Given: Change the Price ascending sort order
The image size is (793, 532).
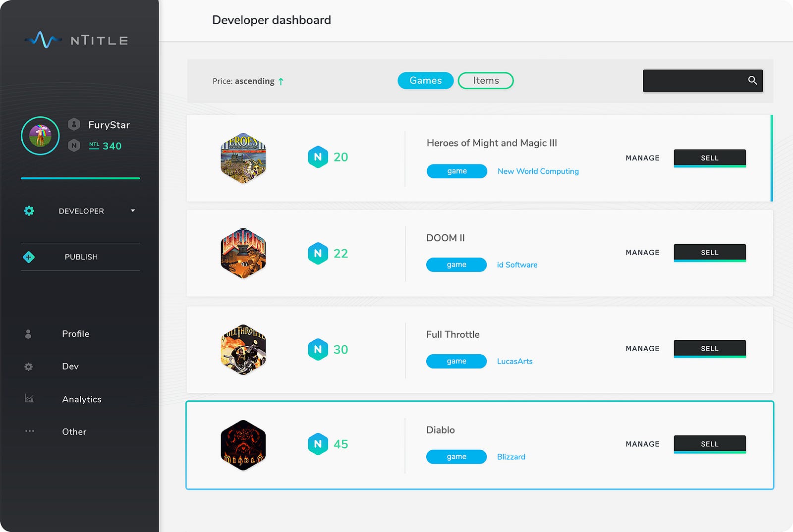Looking at the screenshot, I should pyautogui.click(x=248, y=81).
